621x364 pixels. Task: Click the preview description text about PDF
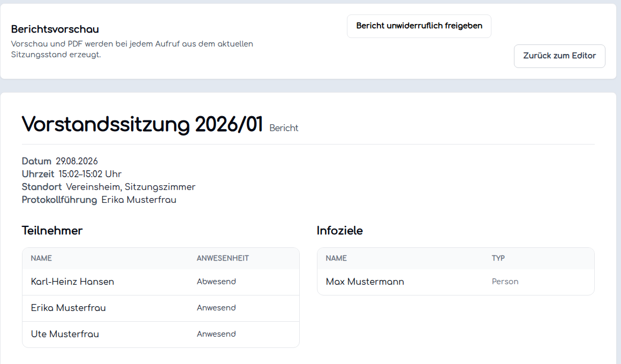tap(132, 49)
